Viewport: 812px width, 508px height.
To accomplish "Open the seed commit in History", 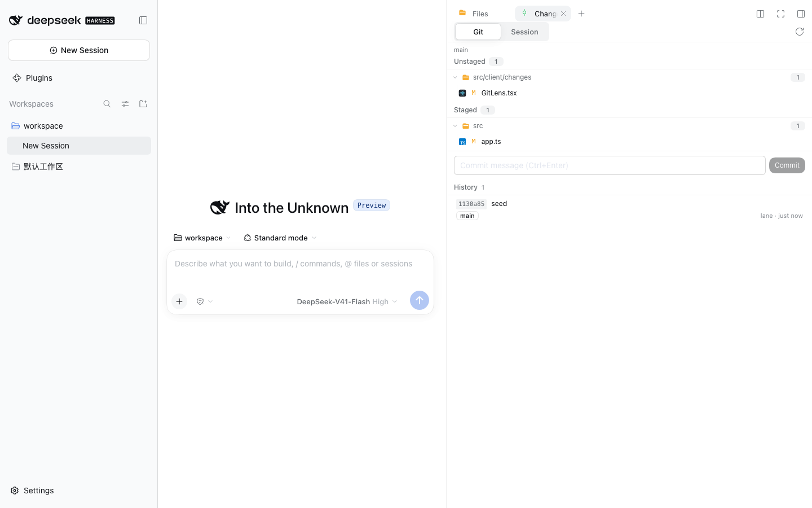I will 629,209.
